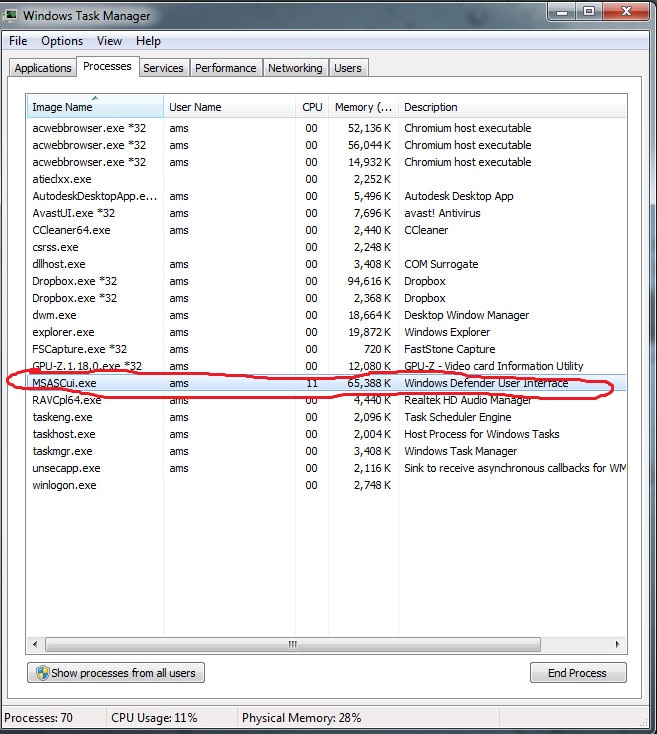The image size is (657, 734).
Task: Close the Task Manager window
Action: click(626, 12)
